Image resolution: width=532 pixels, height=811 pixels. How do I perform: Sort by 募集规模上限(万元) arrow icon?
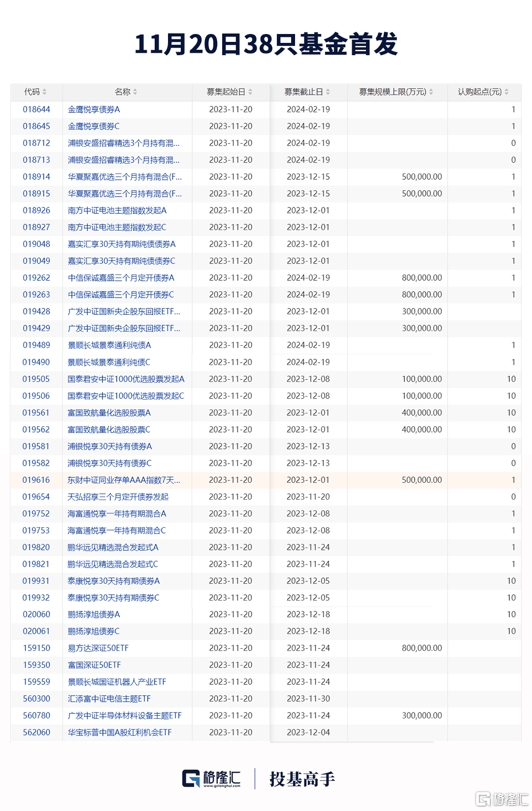click(431, 92)
